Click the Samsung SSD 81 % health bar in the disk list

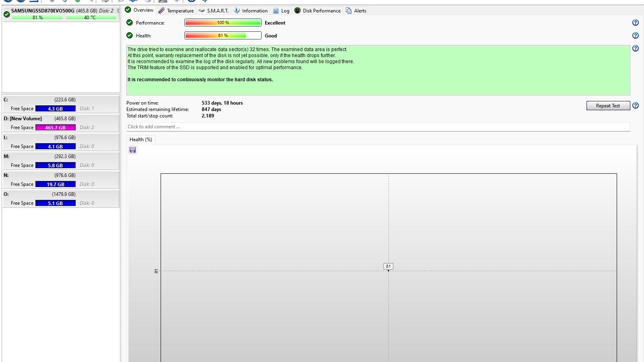coord(37,18)
